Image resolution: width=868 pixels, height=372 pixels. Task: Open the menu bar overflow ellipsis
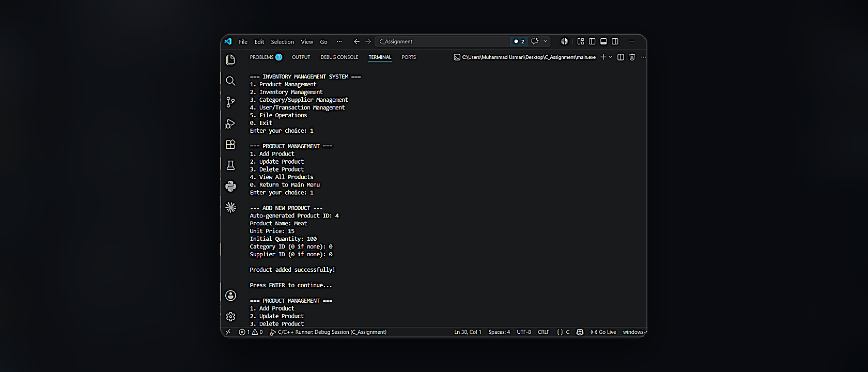pos(339,41)
